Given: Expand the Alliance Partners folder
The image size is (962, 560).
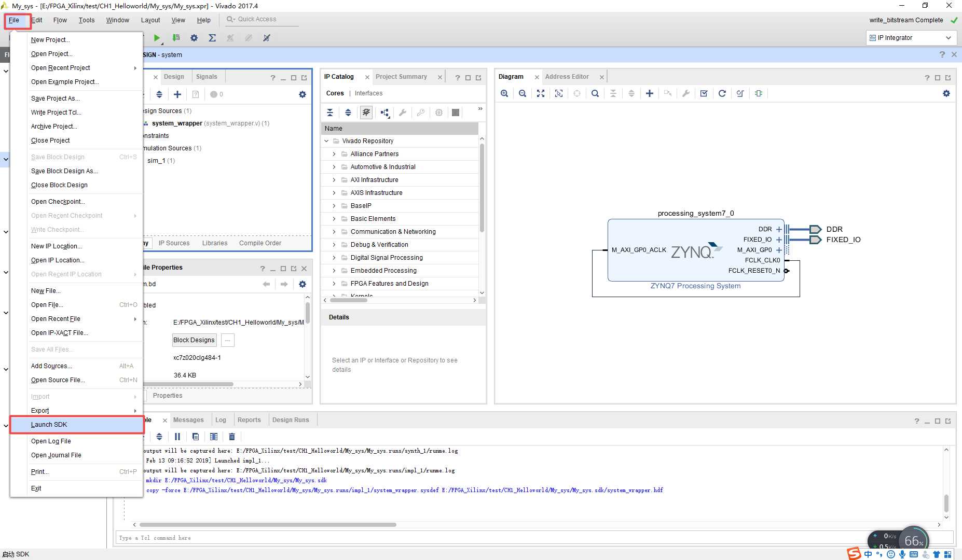Looking at the screenshot, I should click(334, 154).
